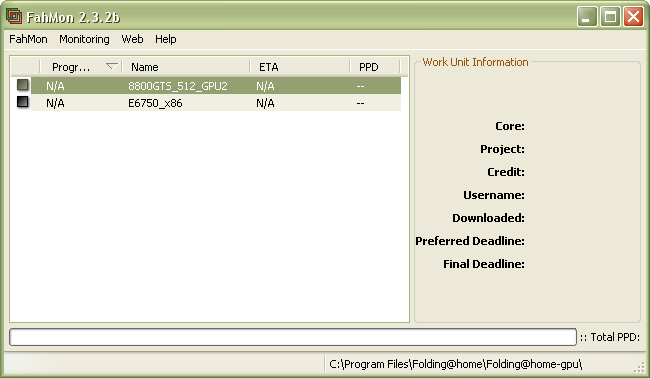Sort clients by PPD column header
Image resolution: width=650 pixels, height=378 pixels.
click(x=375, y=67)
